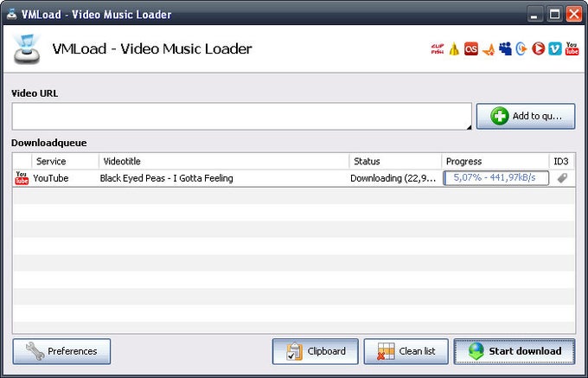Click the YouTube icon in the header
The image size is (588, 378).
(572, 48)
